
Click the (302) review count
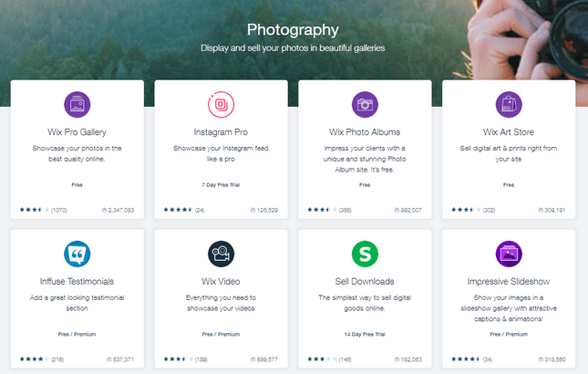coord(489,210)
